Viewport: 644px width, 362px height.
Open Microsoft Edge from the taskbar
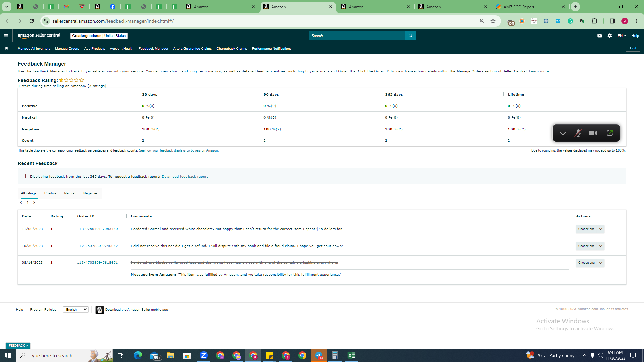(138, 355)
